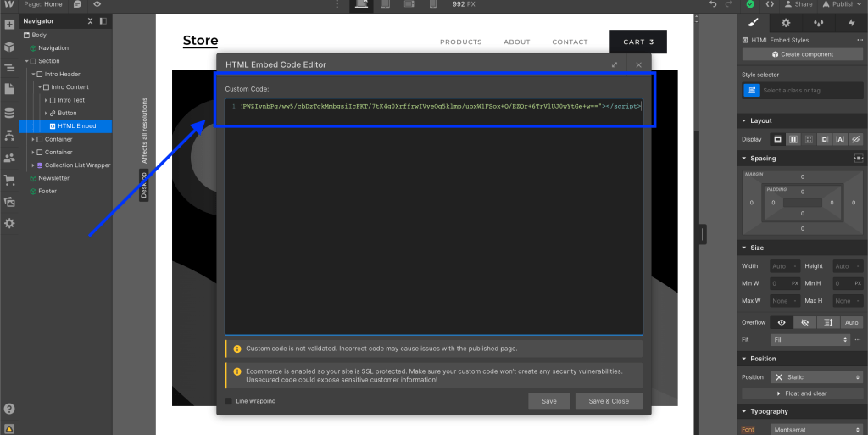Open the Assets images panel
Image resolution: width=868 pixels, height=435 pixels.
point(9,202)
